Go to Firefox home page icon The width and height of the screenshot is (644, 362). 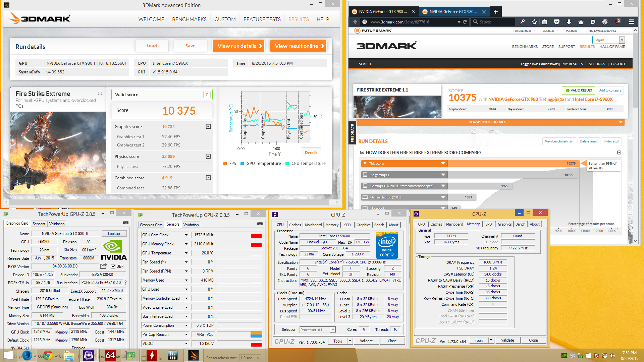(x=581, y=22)
